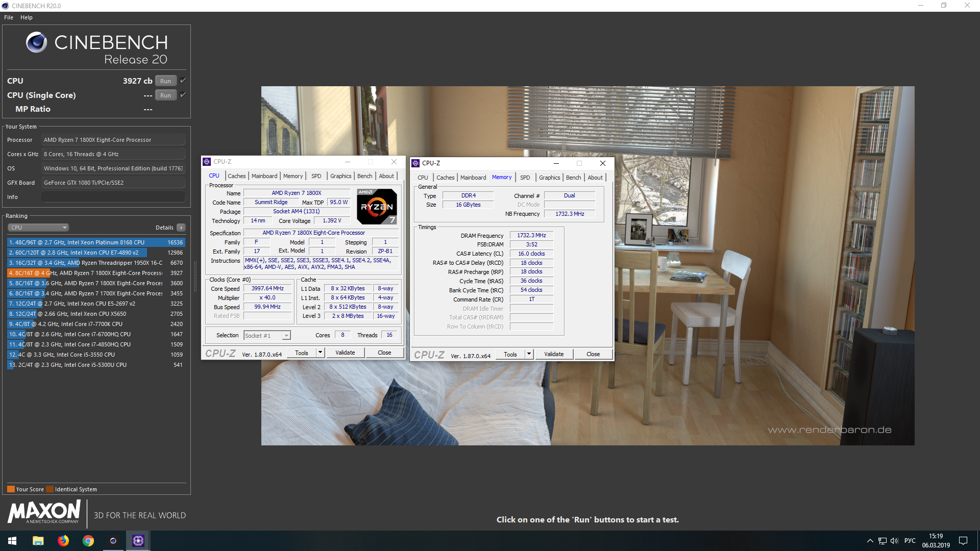Click Close button in left CPU-Z
This screenshot has height=551, width=980.
tap(384, 353)
